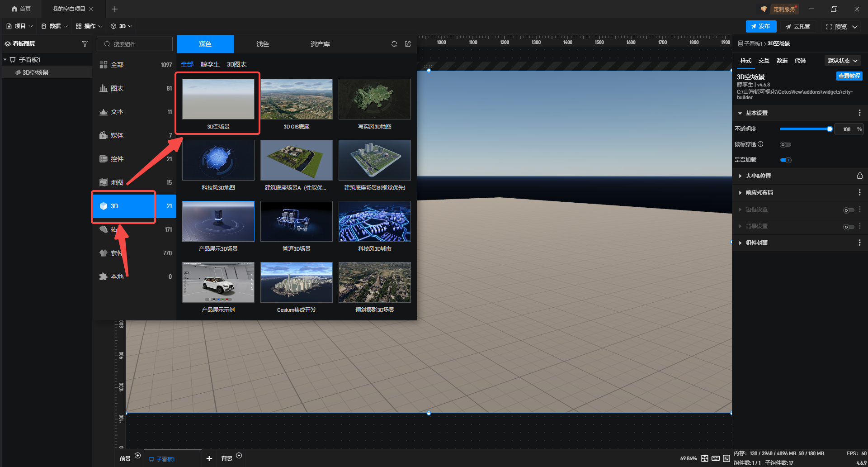Expand the 响应式布局 section
This screenshot has width=868, height=467.
pos(759,193)
